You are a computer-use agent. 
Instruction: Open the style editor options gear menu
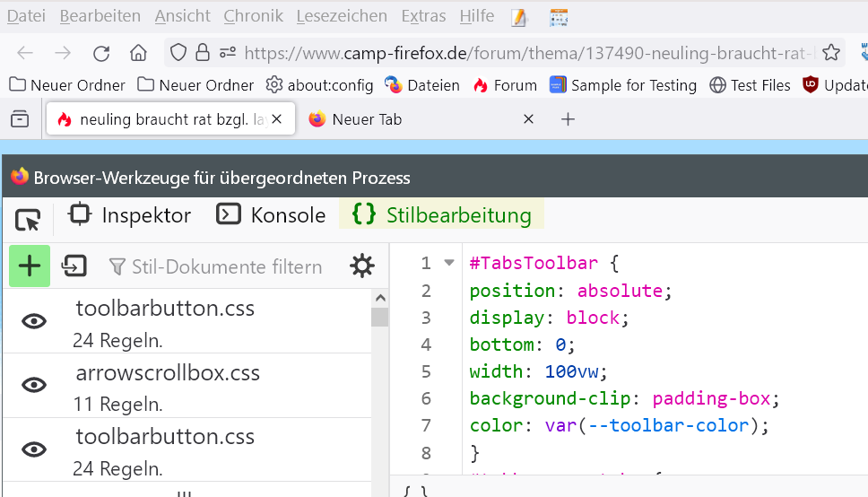coord(362,266)
